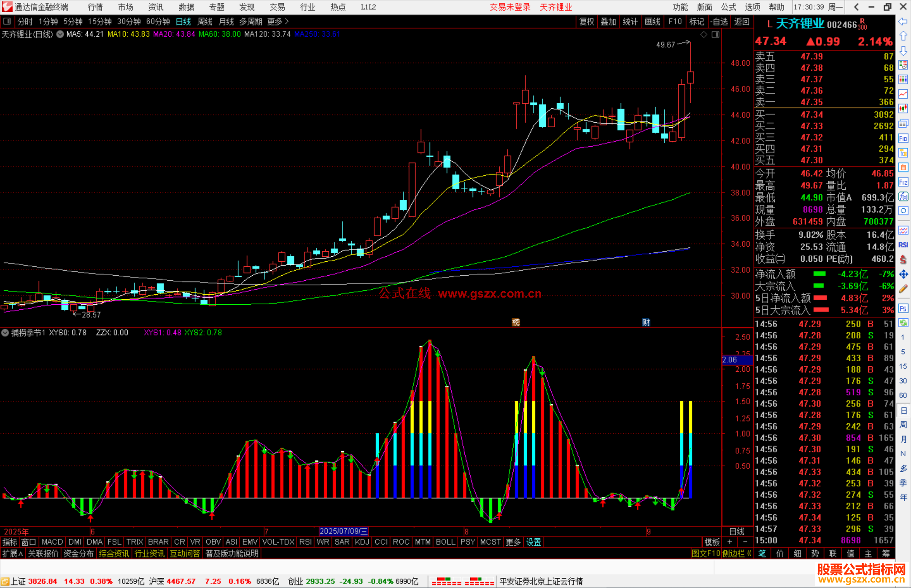Open the line chart icon in sidebar
Image resolution: width=911 pixels, height=588 pixels.
[903, 94]
